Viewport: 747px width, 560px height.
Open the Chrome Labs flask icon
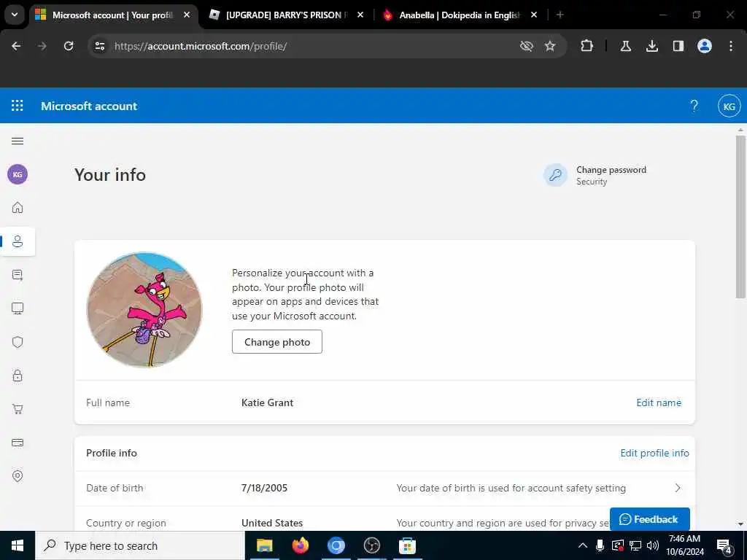coord(625,46)
